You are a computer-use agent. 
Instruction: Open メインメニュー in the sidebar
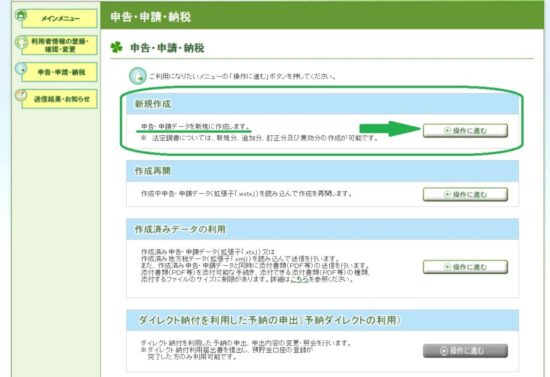point(59,19)
